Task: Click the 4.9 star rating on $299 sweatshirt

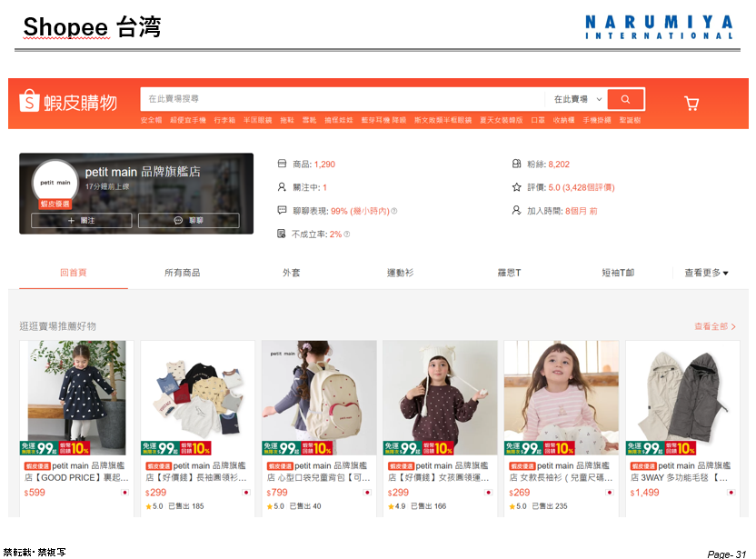Action: point(397,506)
